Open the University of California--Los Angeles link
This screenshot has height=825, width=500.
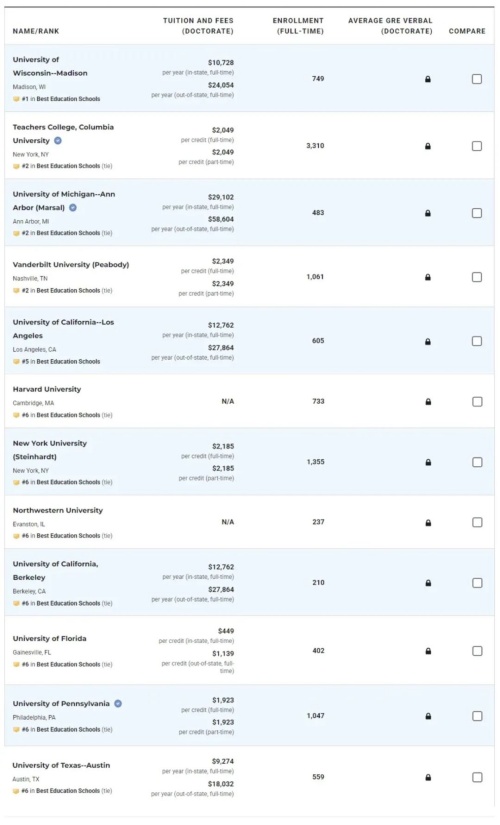point(63,329)
